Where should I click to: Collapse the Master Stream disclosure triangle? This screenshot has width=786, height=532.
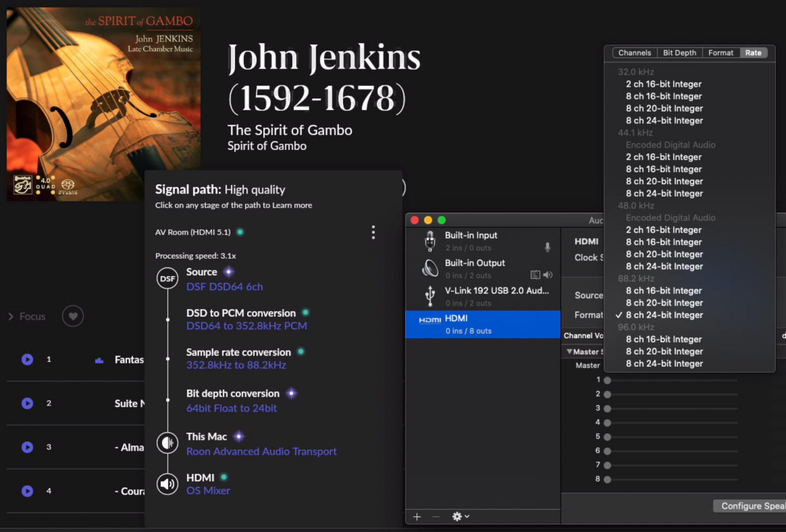(x=569, y=351)
